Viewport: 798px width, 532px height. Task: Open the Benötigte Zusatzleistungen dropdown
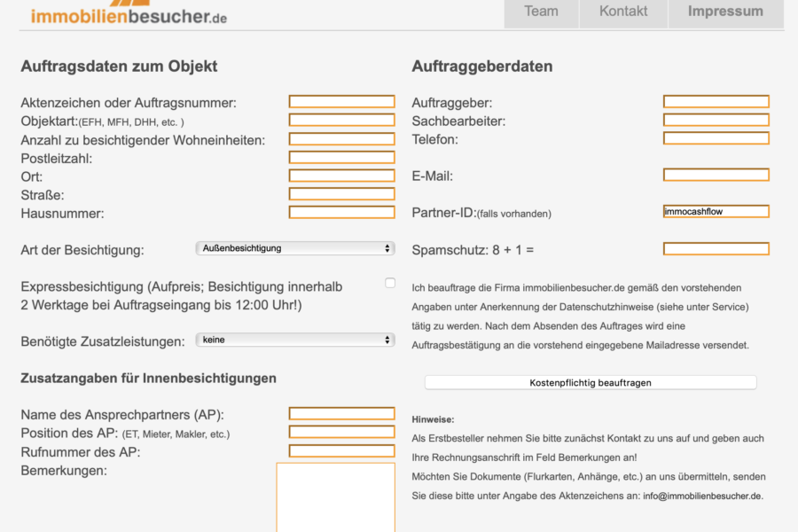[x=294, y=340]
